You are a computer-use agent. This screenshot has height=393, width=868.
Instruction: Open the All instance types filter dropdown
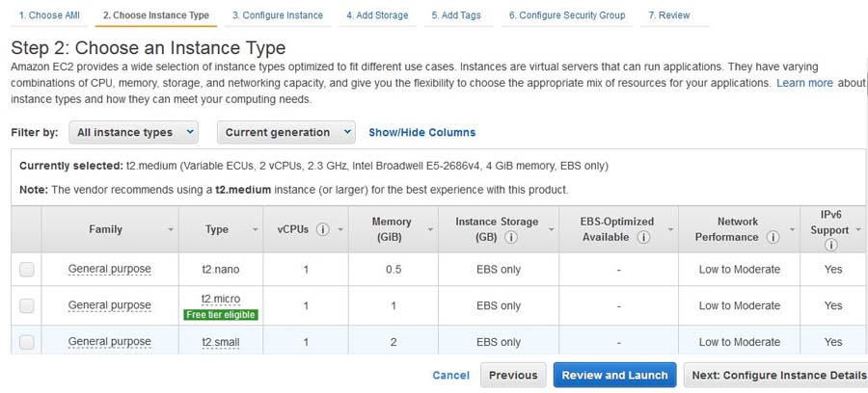point(136,132)
